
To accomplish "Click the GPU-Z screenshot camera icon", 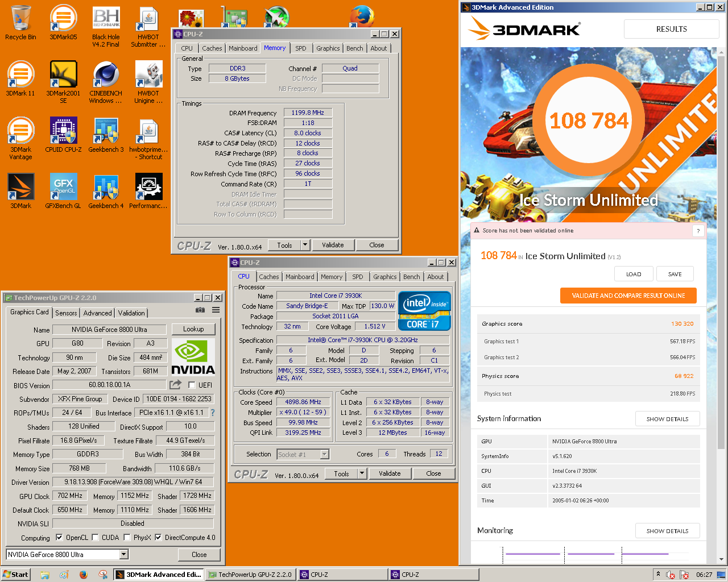I will click(x=200, y=310).
